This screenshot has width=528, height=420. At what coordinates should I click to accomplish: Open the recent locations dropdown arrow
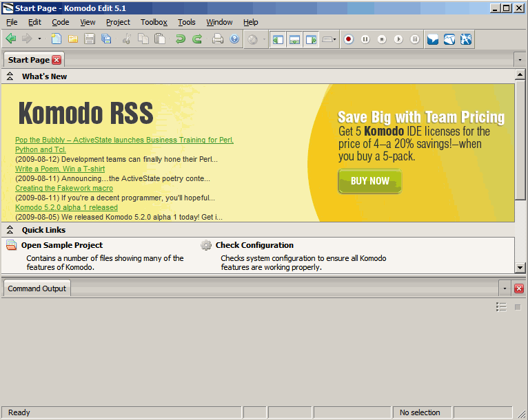[39, 39]
